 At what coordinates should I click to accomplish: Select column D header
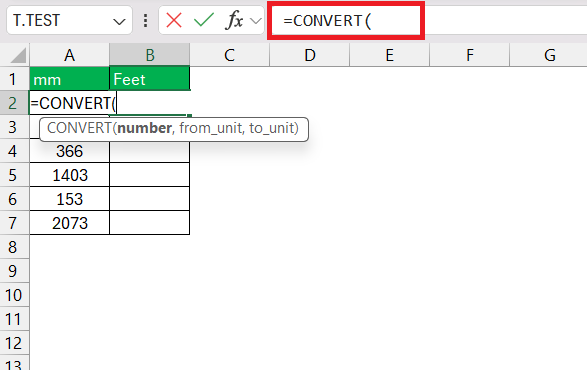[310, 55]
